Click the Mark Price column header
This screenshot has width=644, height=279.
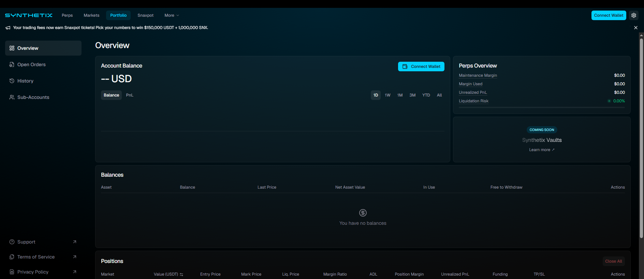click(251, 274)
